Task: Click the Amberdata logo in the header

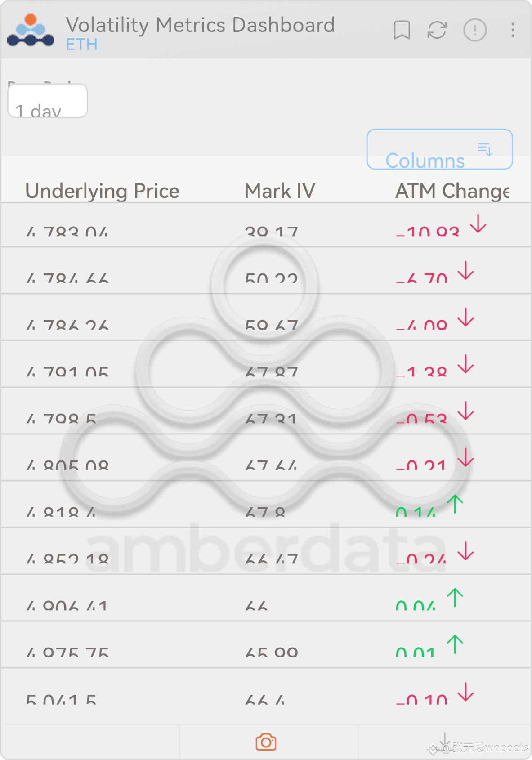Action: coord(31,30)
